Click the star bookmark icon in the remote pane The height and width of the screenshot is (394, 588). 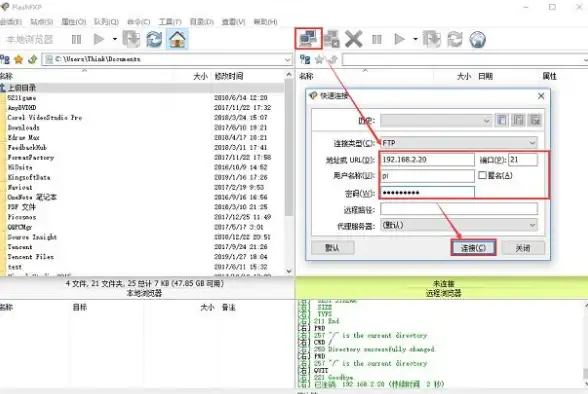[x=319, y=59]
